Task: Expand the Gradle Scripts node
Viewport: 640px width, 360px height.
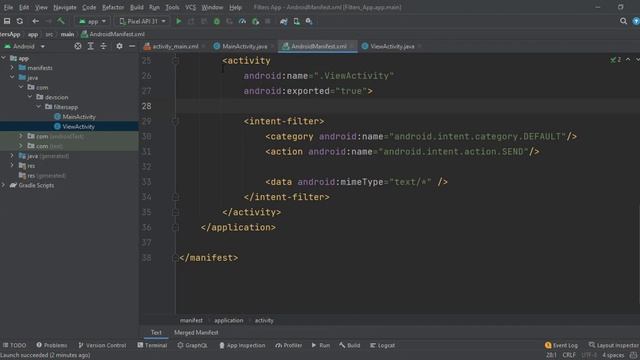Action: [x=4, y=185]
